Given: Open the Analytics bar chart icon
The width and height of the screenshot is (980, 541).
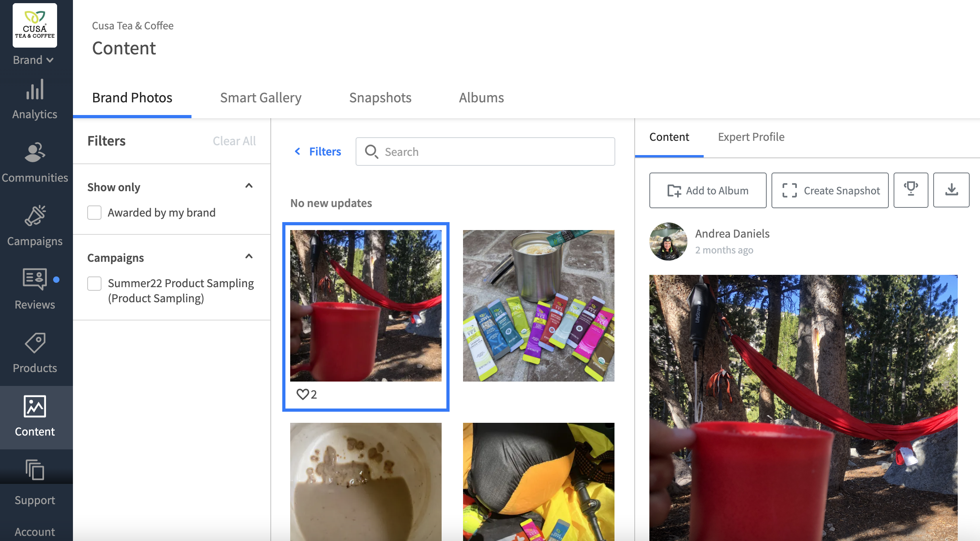Looking at the screenshot, I should pos(35,89).
